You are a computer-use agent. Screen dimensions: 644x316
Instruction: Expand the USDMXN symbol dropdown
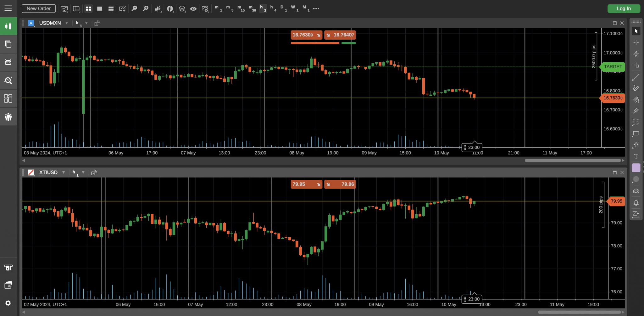click(67, 23)
